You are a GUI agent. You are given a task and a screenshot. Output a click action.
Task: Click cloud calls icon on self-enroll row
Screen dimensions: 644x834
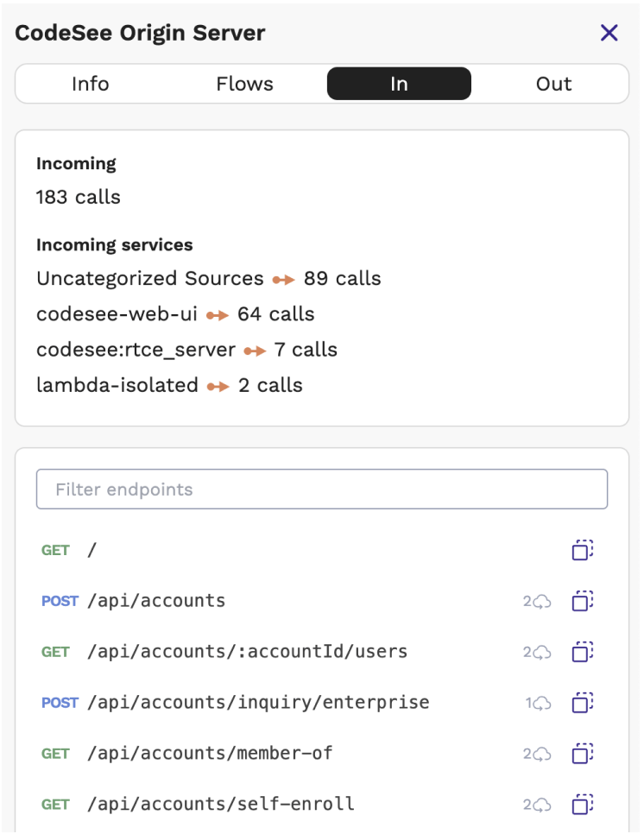[x=541, y=806]
